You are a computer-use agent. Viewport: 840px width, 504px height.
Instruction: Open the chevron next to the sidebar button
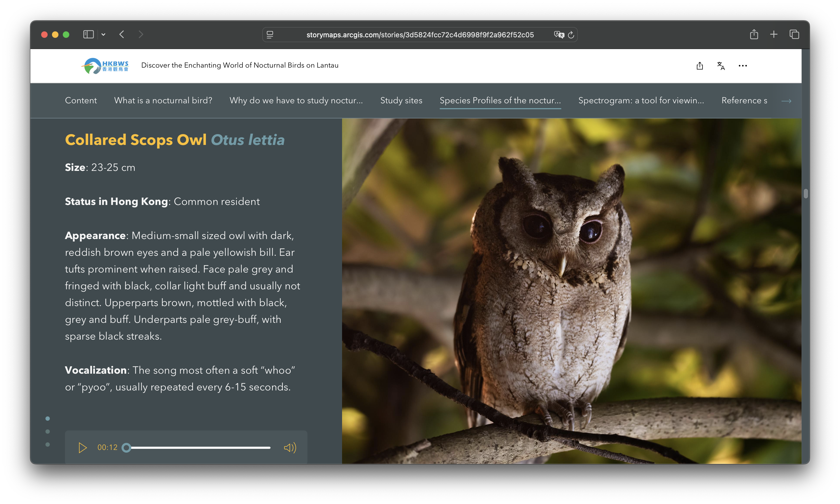[x=104, y=34]
